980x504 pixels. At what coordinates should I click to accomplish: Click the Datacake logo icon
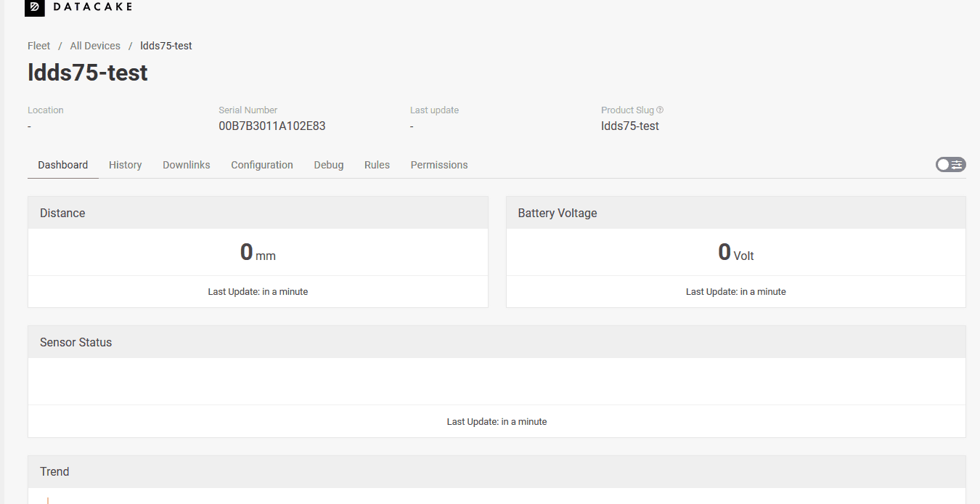pyautogui.click(x=35, y=7)
